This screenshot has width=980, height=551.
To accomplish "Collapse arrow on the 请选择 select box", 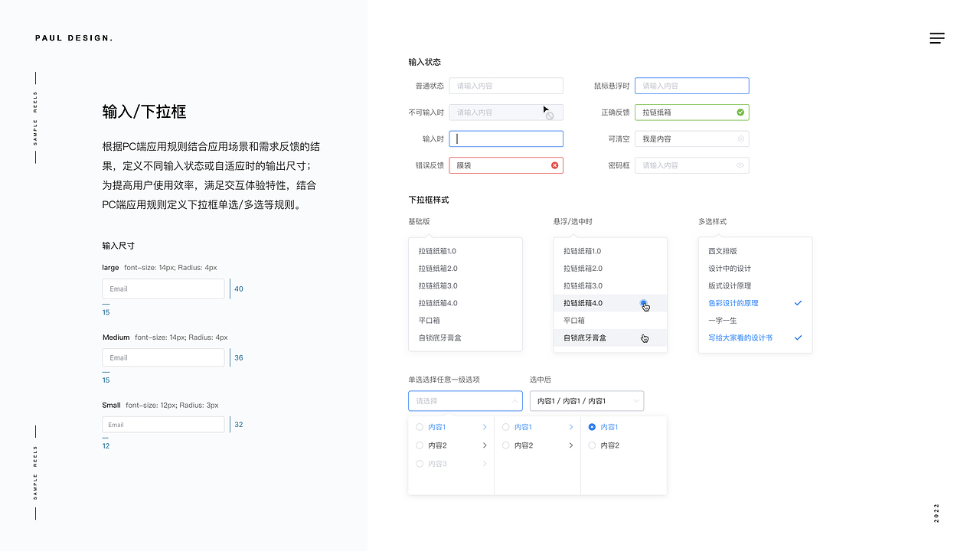I will pos(514,401).
